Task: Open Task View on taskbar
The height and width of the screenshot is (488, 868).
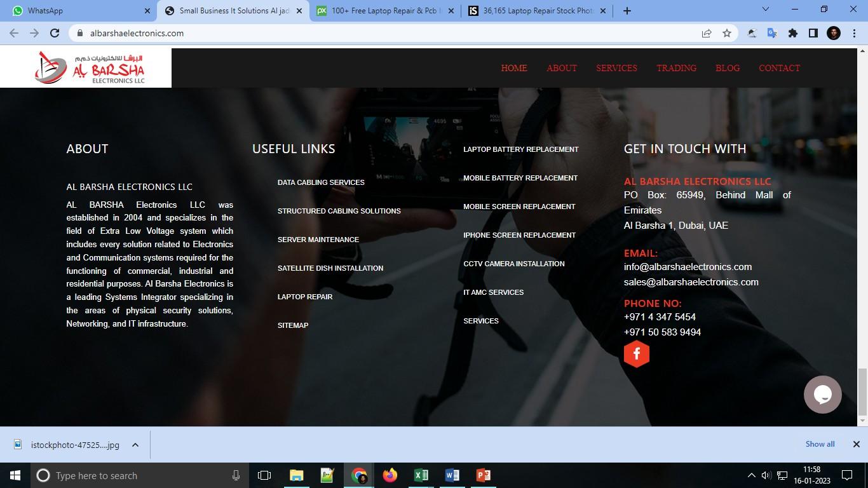Action: pos(264,475)
